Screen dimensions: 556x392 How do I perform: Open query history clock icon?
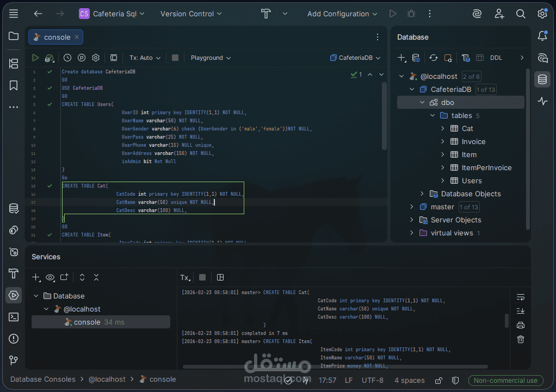(67, 58)
